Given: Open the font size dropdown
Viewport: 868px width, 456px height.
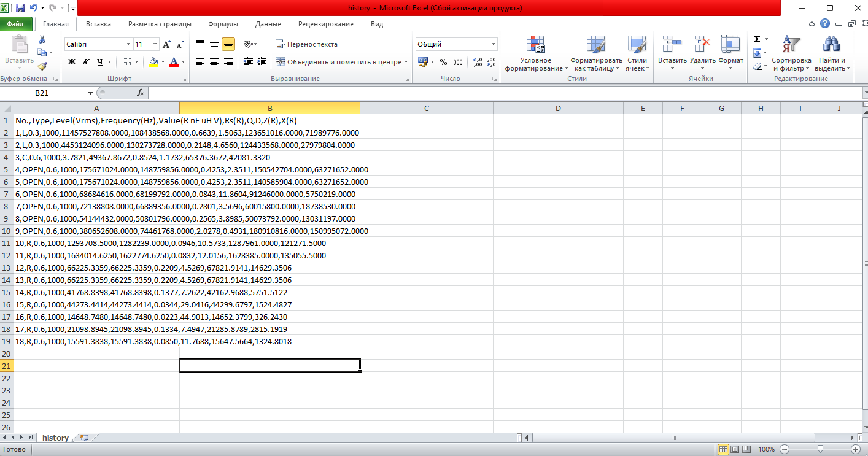Looking at the screenshot, I should pos(154,44).
